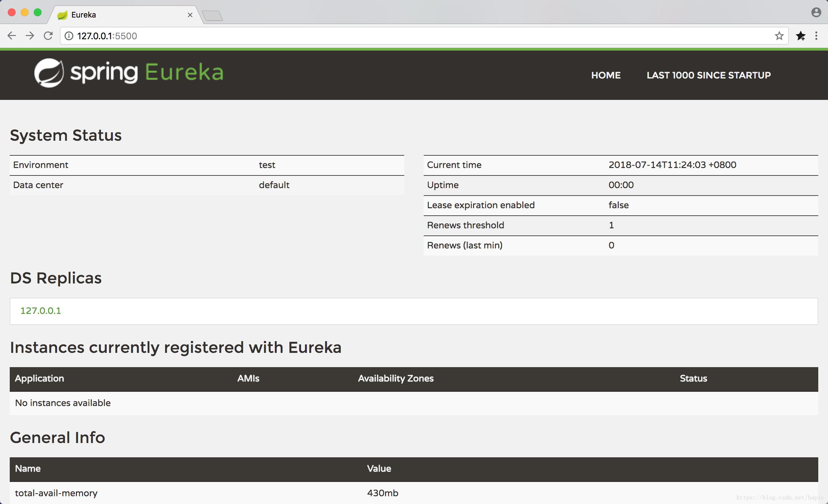View site information icon in address bar
The image size is (828, 504).
click(69, 36)
